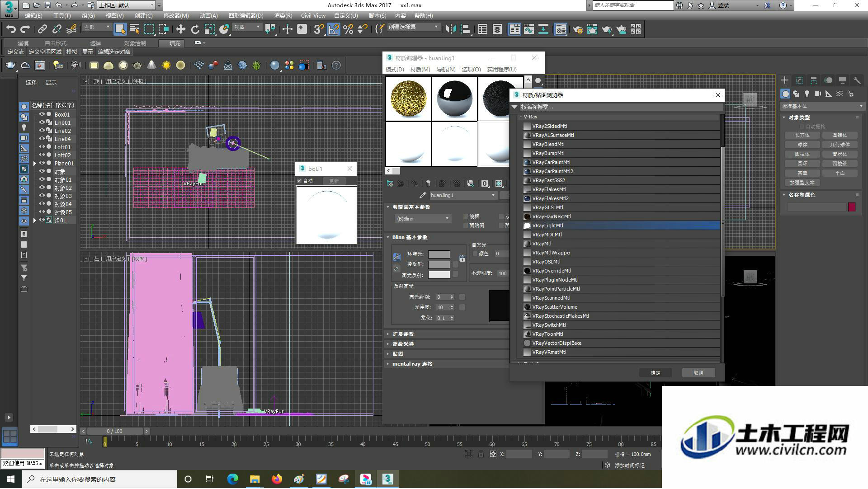Select the Lights category bulb icon
This screenshot has width=868, height=489.
[x=807, y=94]
